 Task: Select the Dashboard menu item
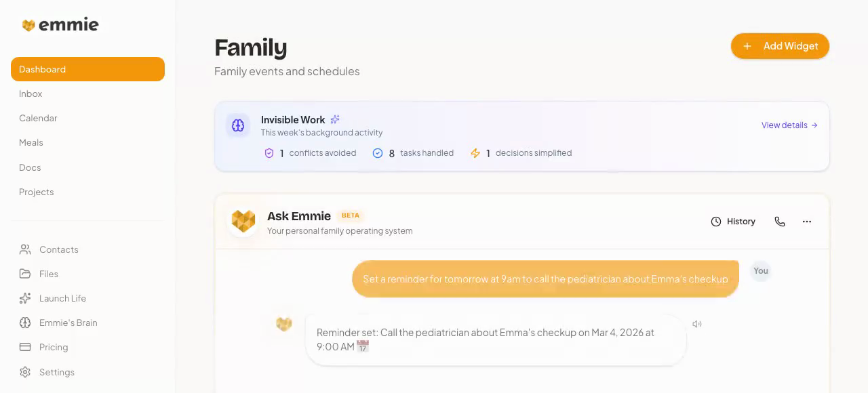(x=87, y=69)
